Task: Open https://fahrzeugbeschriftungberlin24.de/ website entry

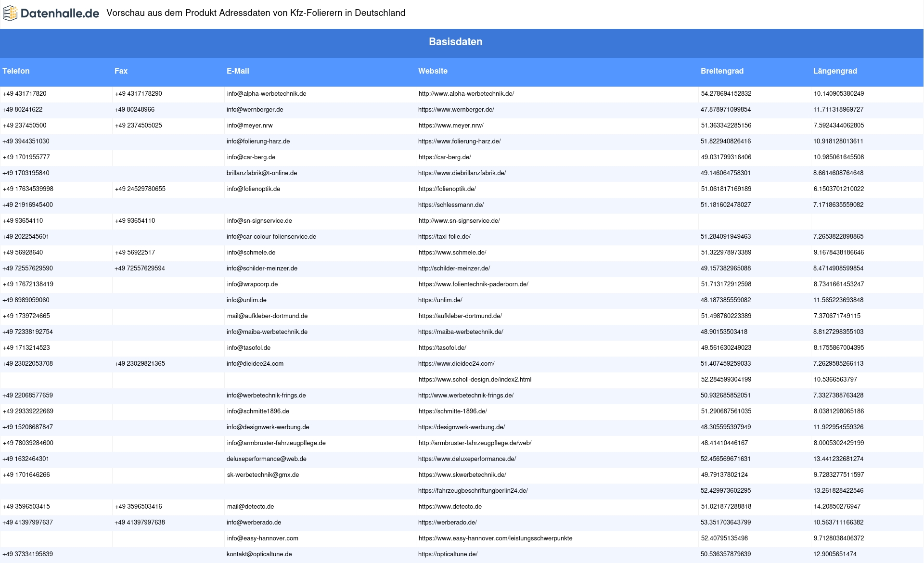Action: coord(473,491)
